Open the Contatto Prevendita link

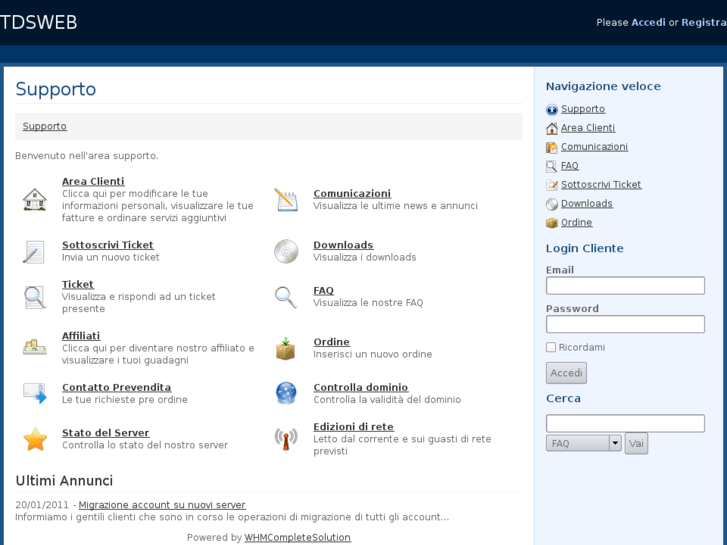pos(116,387)
